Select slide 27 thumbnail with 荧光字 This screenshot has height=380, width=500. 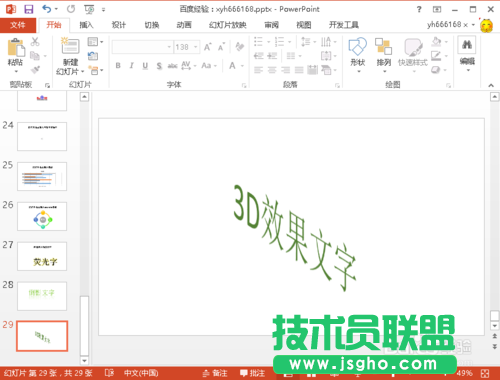[42, 256]
